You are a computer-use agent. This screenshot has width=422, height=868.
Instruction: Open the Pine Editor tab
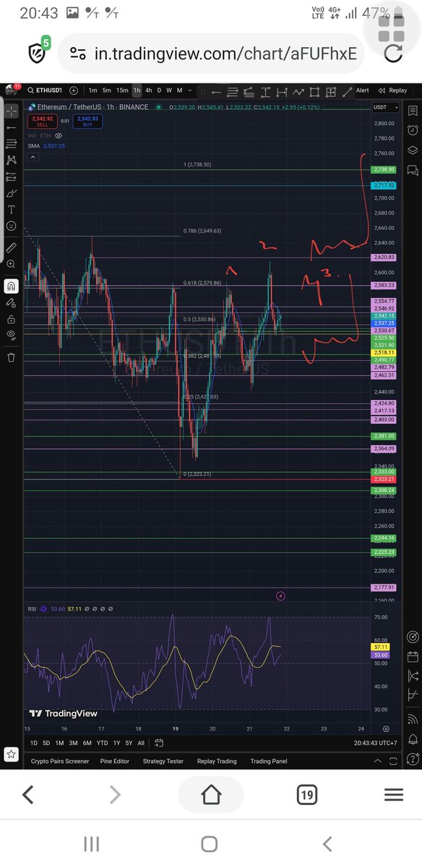[x=115, y=761]
